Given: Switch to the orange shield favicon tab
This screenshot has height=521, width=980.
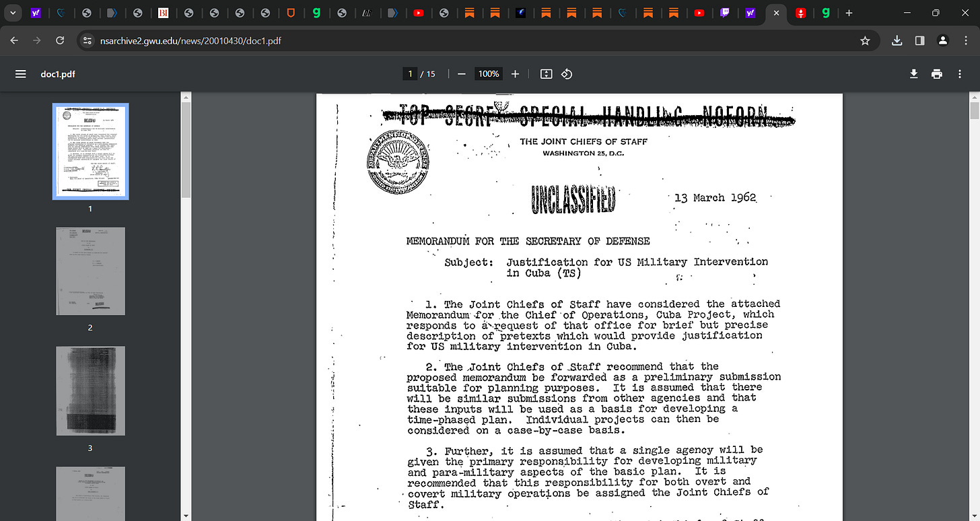Looking at the screenshot, I should pos(291,13).
